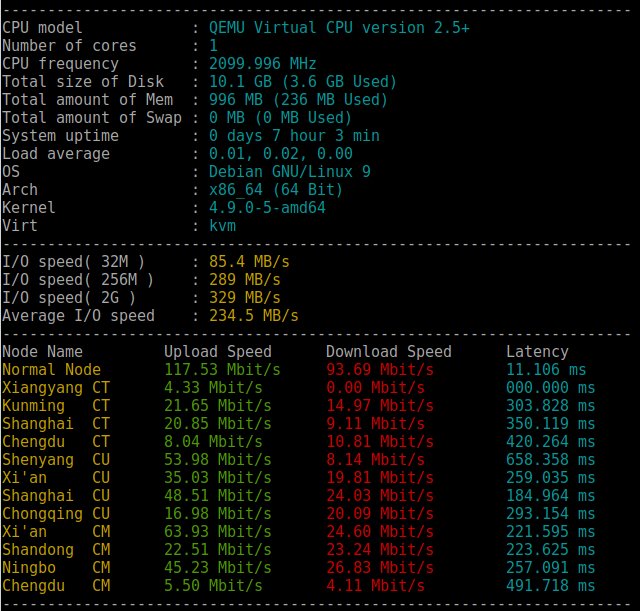Select the Total size of Disk value
The width and height of the screenshot is (640, 611).
(x=302, y=82)
